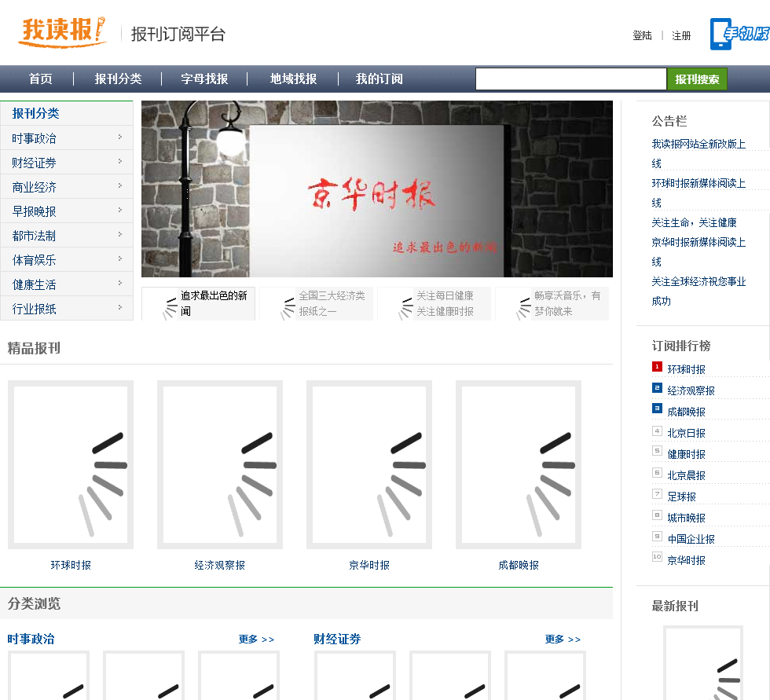Expand the 财经证券 category arrow

120,161
